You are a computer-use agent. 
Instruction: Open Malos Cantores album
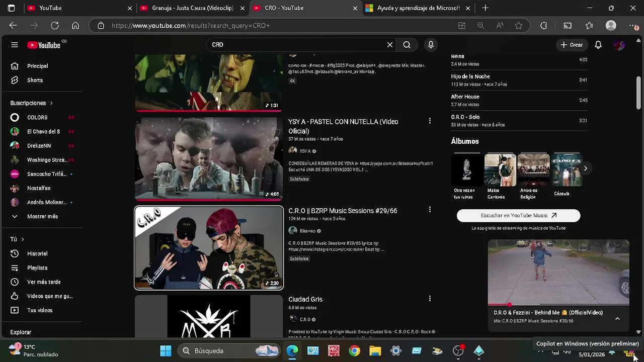point(500,170)
